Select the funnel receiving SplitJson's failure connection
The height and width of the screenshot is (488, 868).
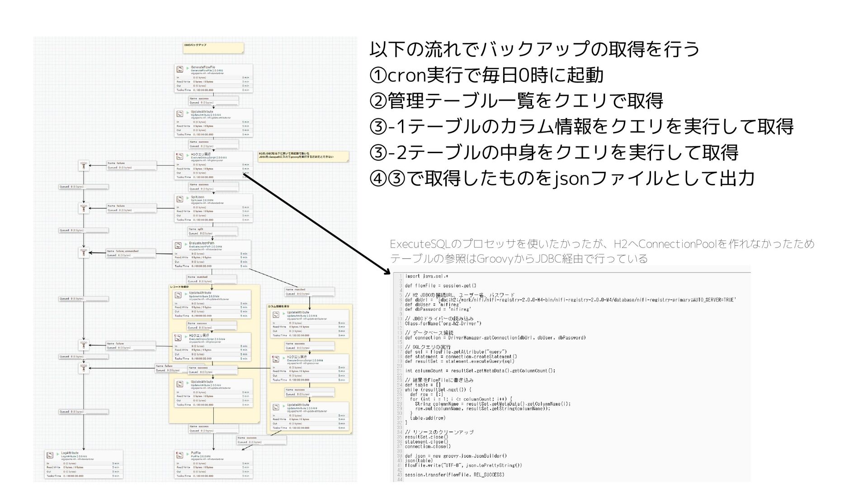click(x=84, y=208)
